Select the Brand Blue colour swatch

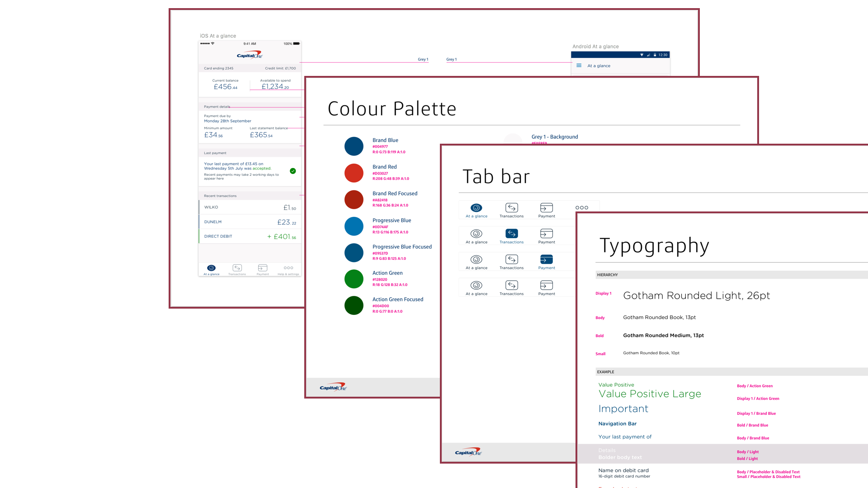[x=354, y=146]
